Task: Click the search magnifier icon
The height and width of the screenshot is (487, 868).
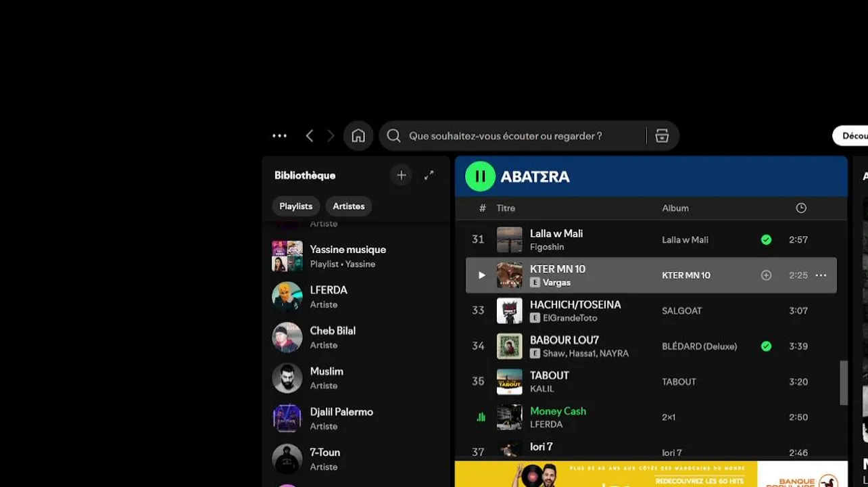Action: pos(393,136)
